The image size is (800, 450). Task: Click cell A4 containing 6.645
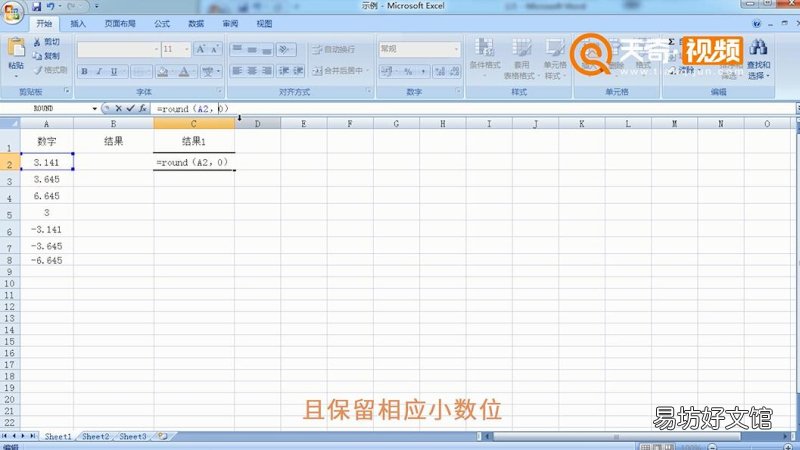tap(46, 196)
